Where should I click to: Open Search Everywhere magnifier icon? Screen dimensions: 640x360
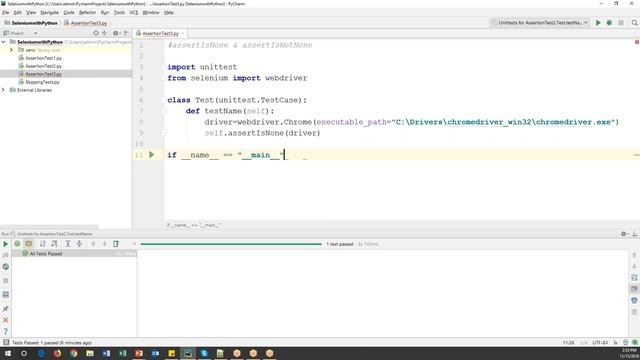(x=634, y=23)
